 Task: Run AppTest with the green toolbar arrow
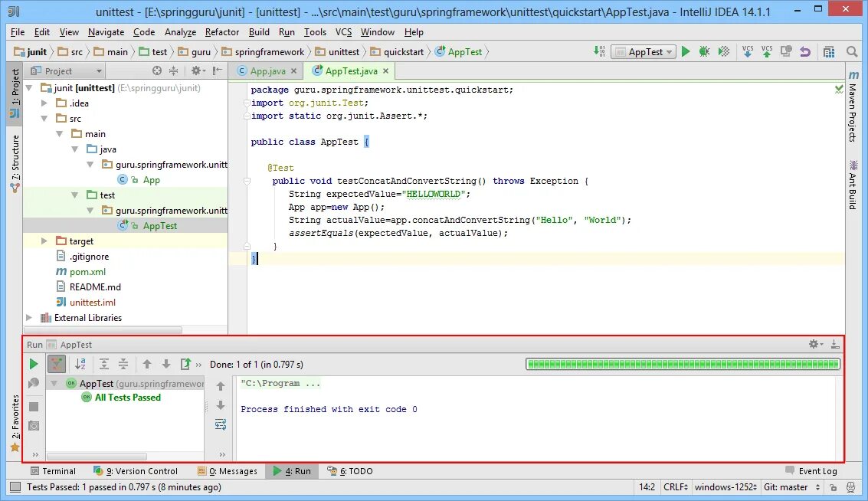pyautogui.click(x=686, y=51)
